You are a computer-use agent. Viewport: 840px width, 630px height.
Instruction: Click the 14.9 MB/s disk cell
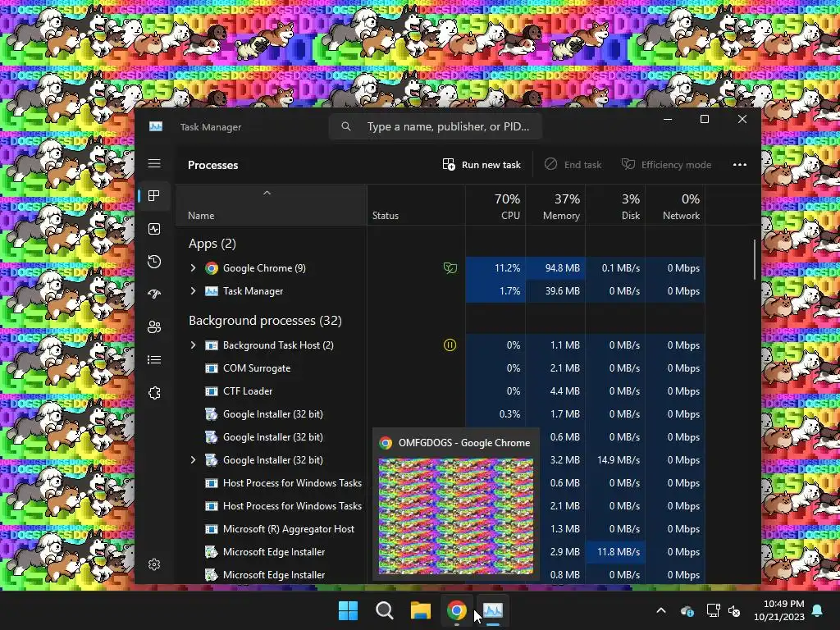(615, 459)
